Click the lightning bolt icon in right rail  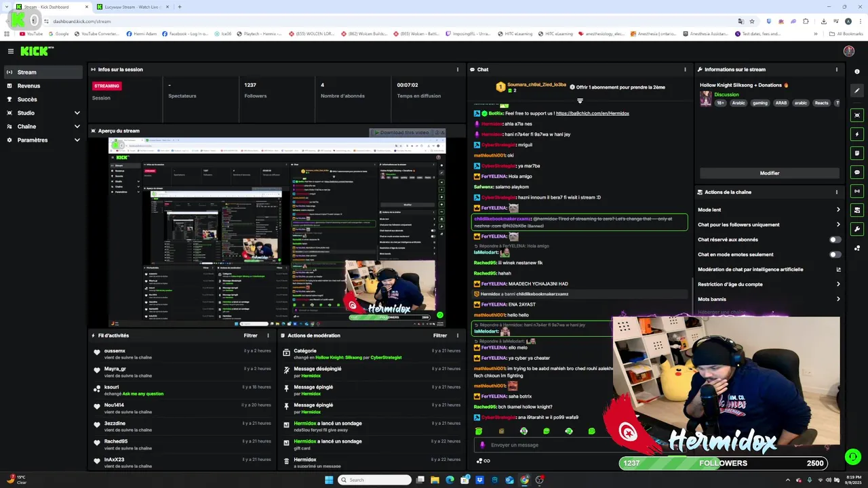857,134
